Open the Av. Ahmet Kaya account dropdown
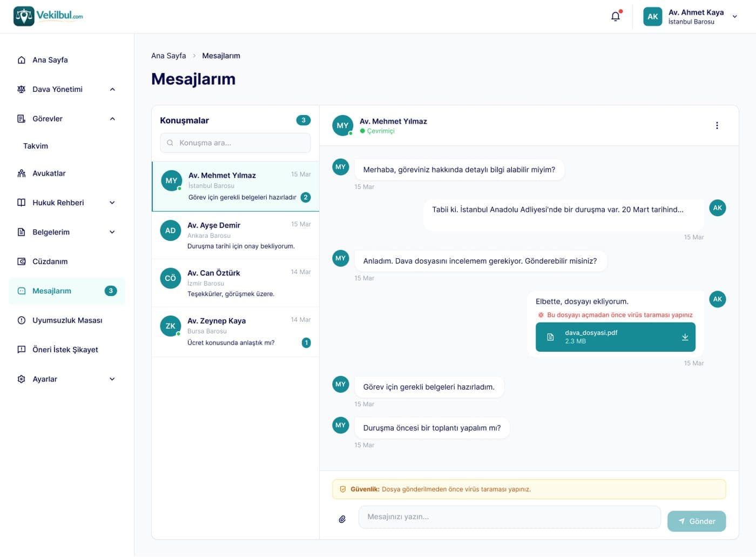The height and width of the screenshot is (557, 756). tap(734, 17)
